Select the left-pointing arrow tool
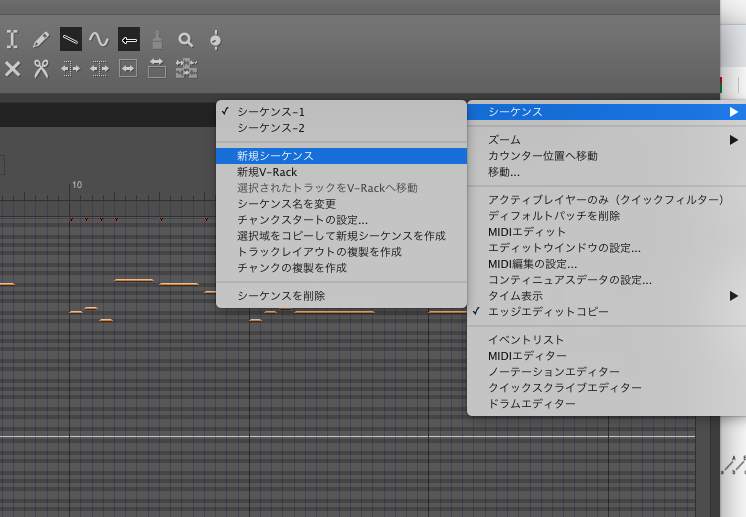This screenshot has width=746, height=517. (129, 39)
